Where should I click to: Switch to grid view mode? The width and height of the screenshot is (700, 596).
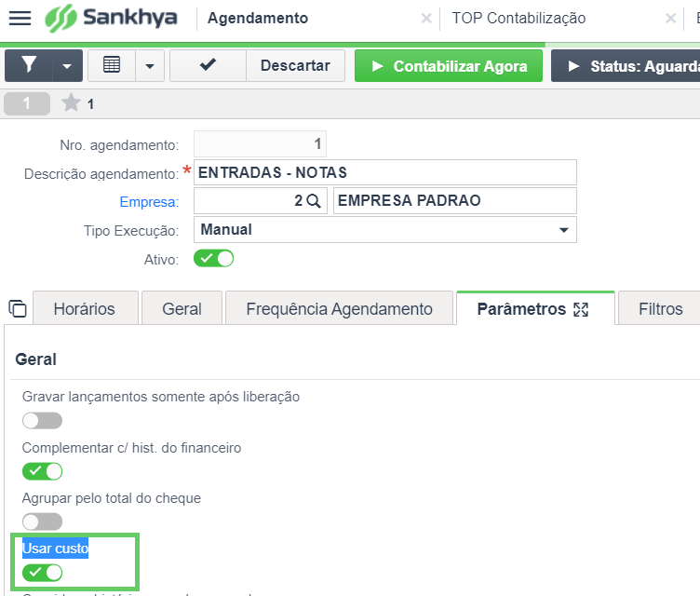coord(112,66)
